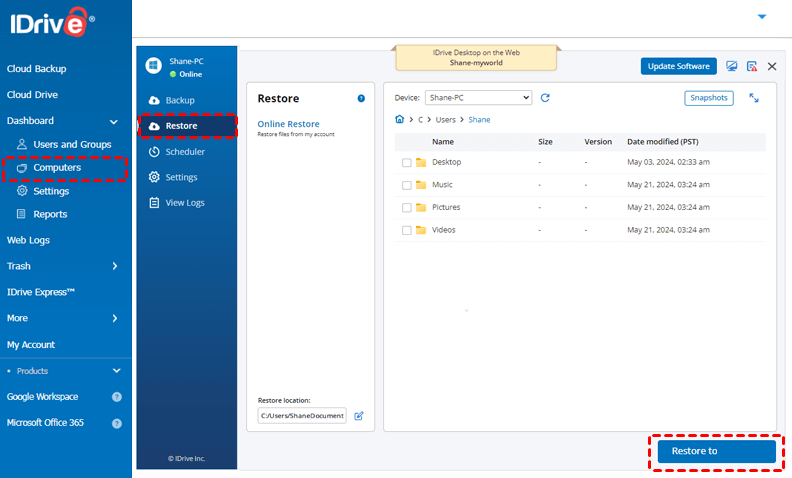Expand the Trash submenu arrow
Viewport: 792px width, 478px height.
(x=115, y=266)
